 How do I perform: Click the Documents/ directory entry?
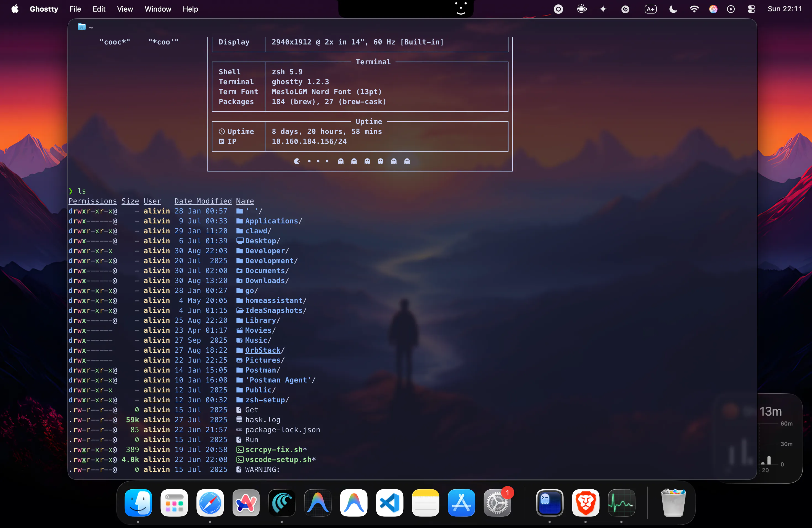pos(267,270)
